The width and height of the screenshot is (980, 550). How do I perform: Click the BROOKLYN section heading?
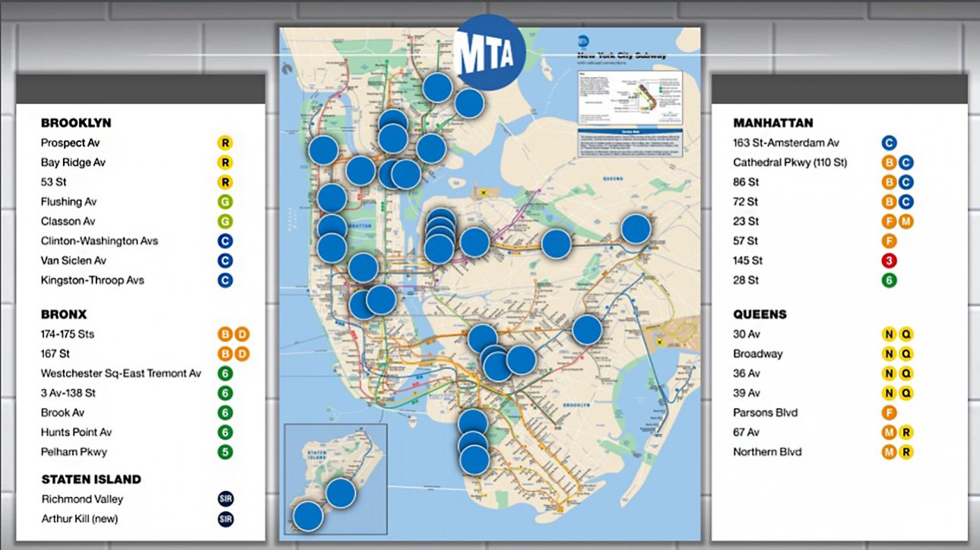pos(76,123)
